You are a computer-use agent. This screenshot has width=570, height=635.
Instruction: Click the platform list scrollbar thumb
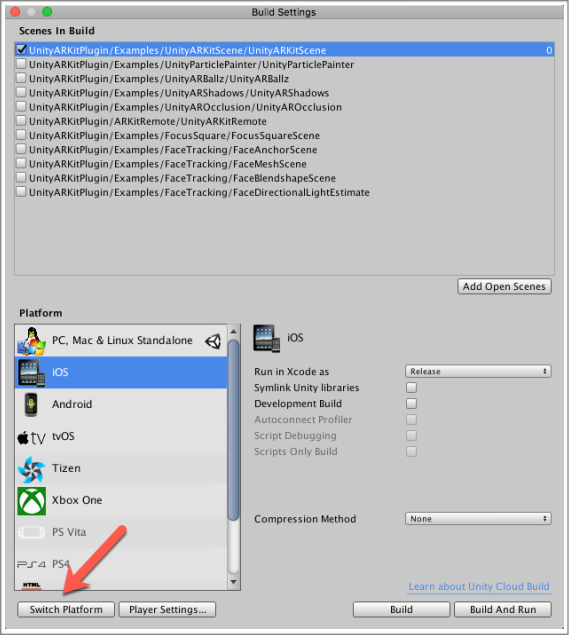(x=233, y=430)
